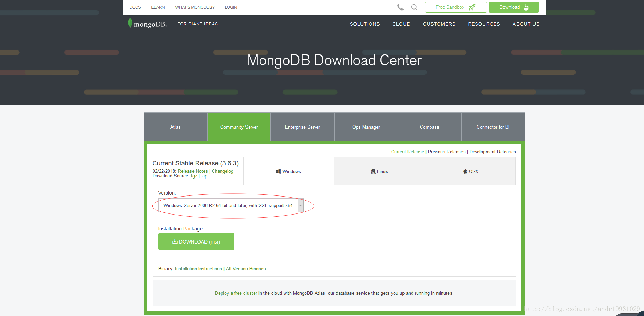Open the Ops Manager tab
The height and width of the screenshot is (316, 644).
(x=366, y=127)
